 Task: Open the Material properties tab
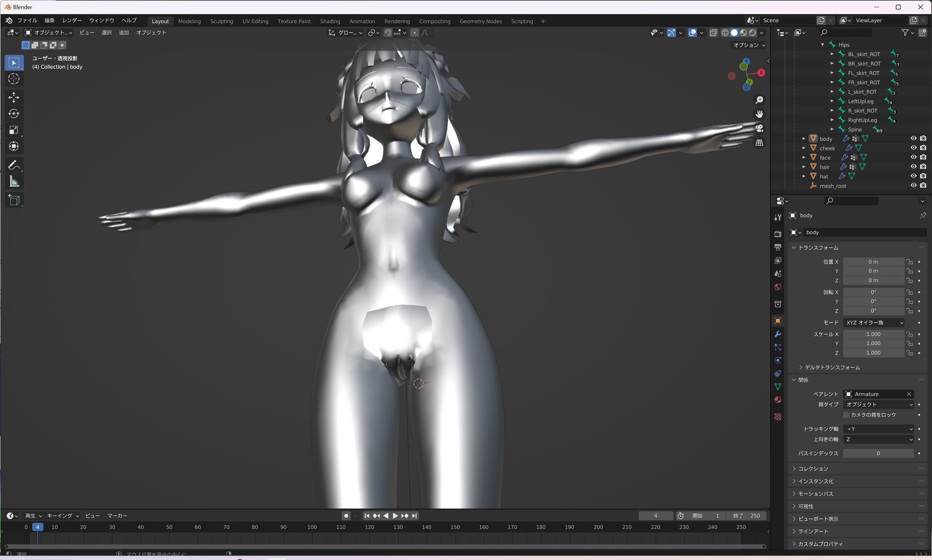778,400
